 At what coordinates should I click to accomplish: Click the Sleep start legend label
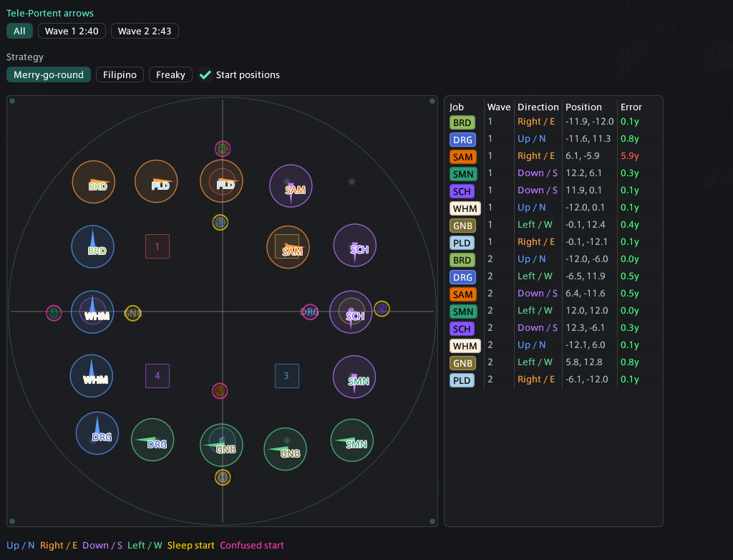point(190,546)
